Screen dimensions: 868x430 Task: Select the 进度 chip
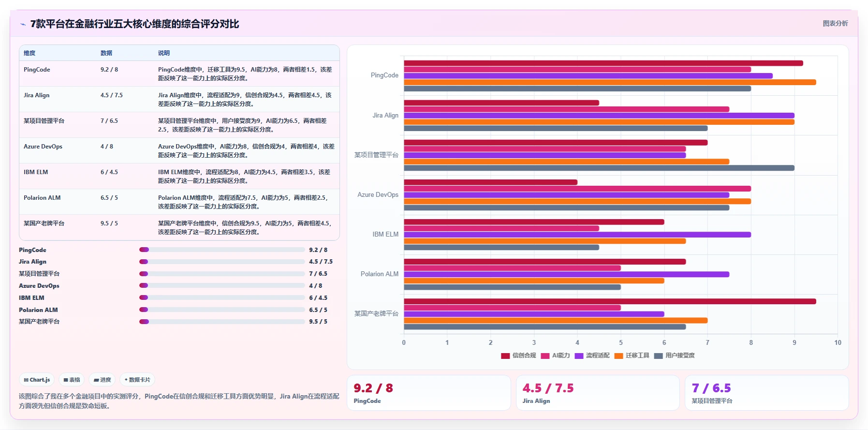103,380
